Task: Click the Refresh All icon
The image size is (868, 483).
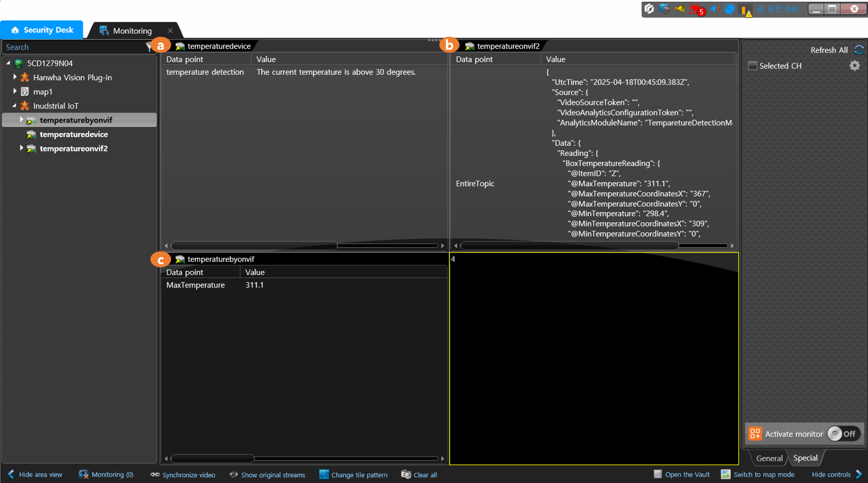Action: click(x=859, y=50)
